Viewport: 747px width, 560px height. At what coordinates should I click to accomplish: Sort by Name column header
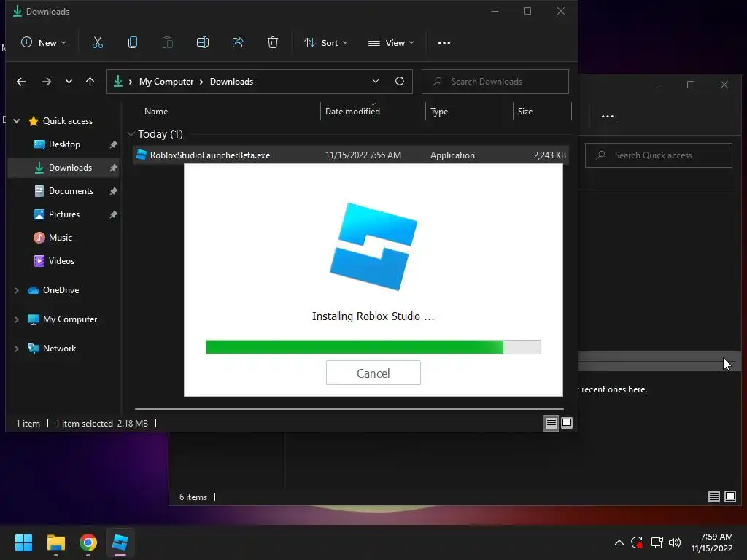coord(156,112)
